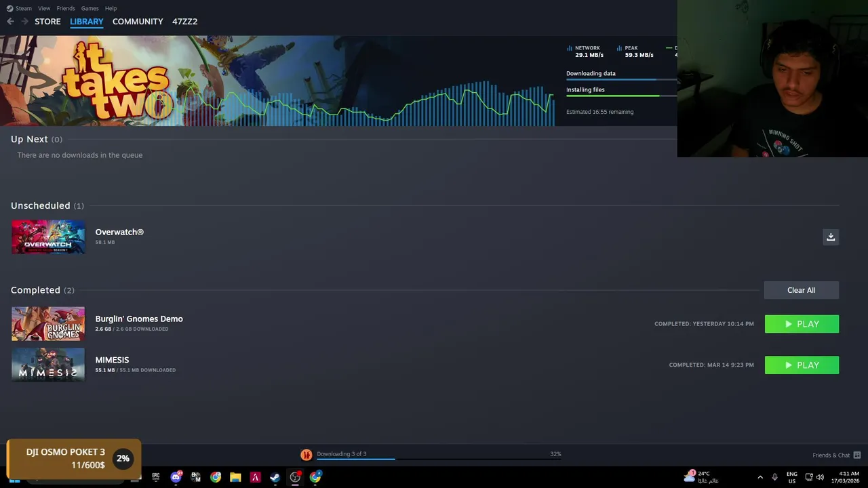
Task: Show hidden system tray icons
Action: [760, 477]
